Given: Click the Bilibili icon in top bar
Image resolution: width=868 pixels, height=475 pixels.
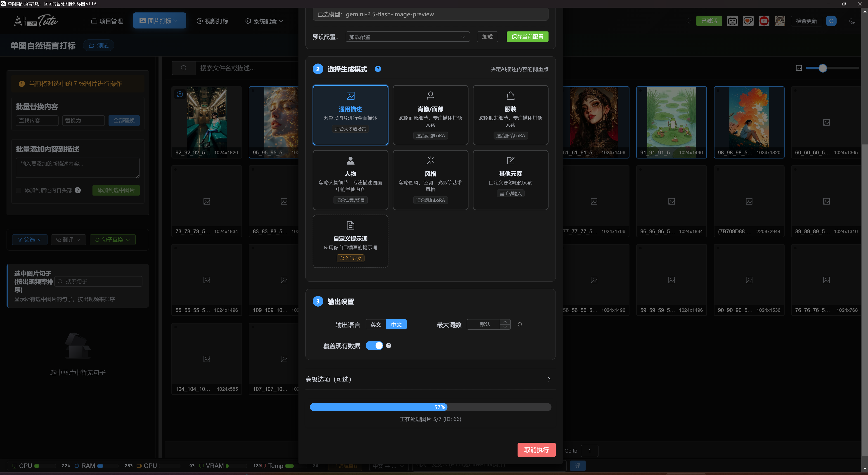Looking at the screenshot, I should click(732, 21).
